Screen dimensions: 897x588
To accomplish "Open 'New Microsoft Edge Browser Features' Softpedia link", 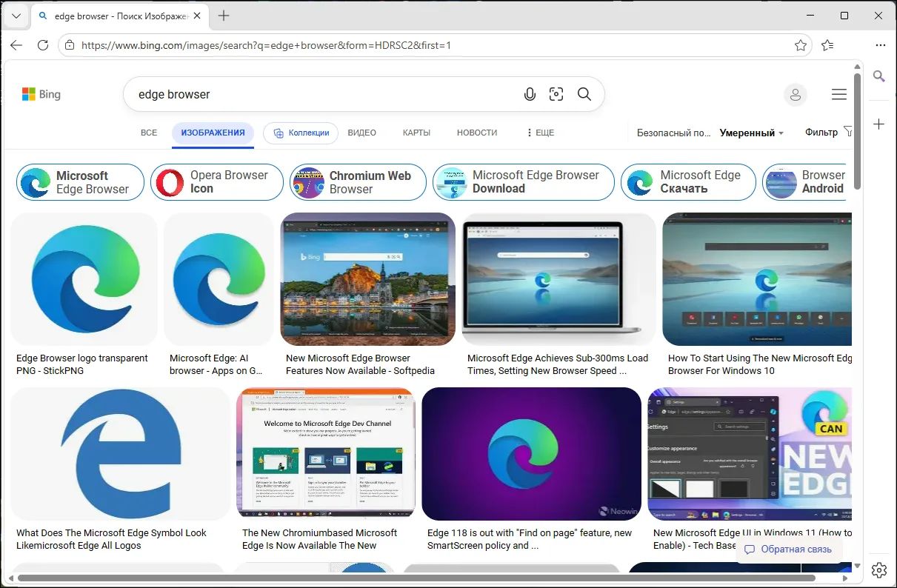I will pos(360,364).
